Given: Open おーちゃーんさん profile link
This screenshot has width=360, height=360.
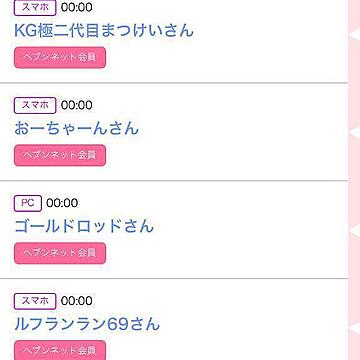Looking at the screenshot, I should pyautogui.click(x=76, y=128).
